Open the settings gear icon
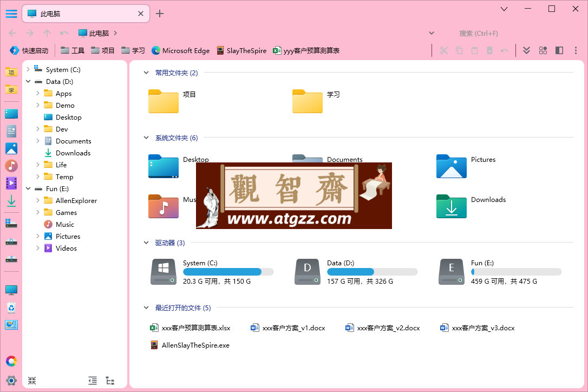Image resolution: width=588 pixels, height=392 pixels. click(x=11, y=381)
